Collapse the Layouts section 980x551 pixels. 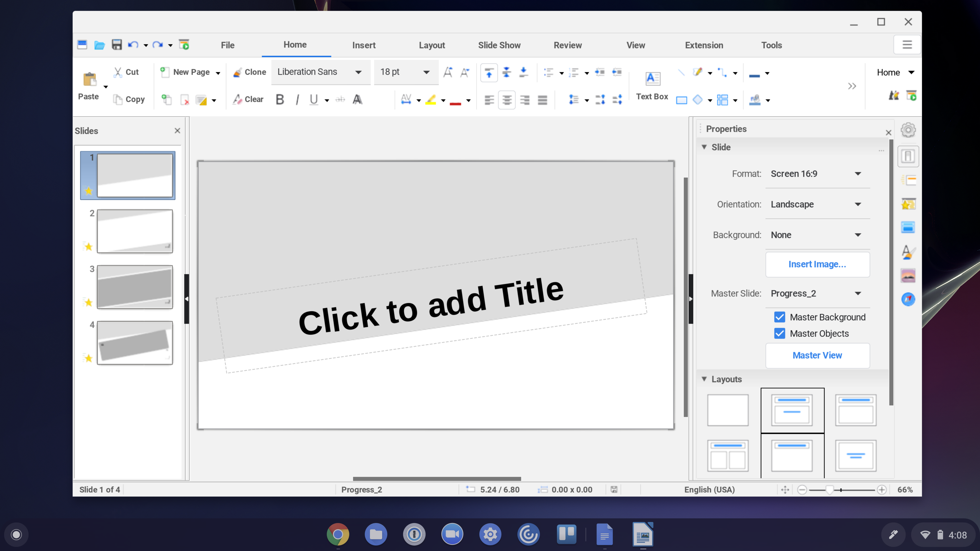(704, 379)
